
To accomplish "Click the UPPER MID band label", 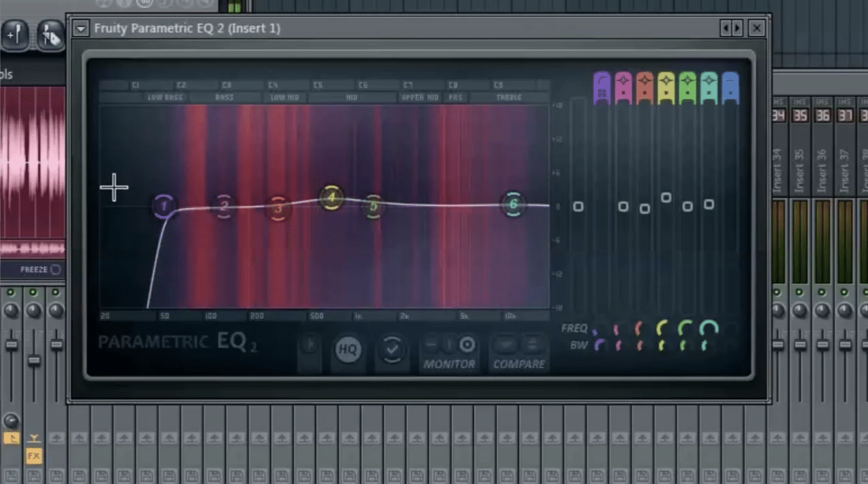I will [420, 97].
